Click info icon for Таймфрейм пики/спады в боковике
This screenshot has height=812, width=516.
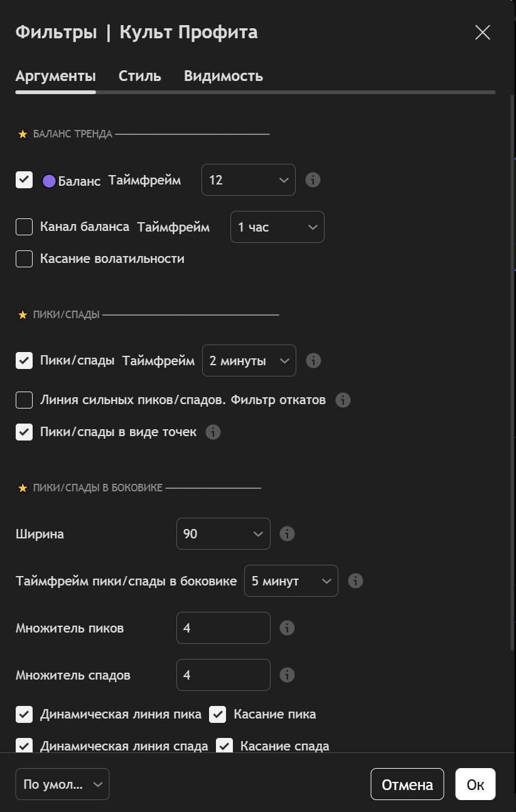355,581
